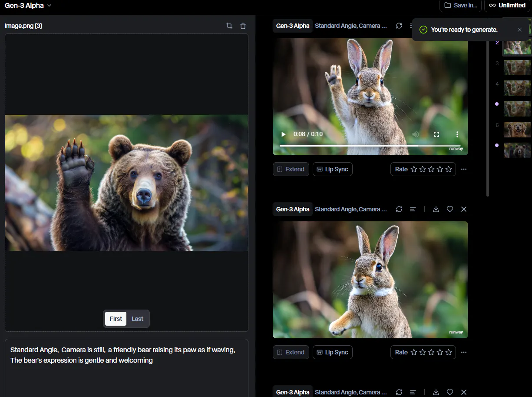Rate waving rabbit video five stars

(449, 169)
